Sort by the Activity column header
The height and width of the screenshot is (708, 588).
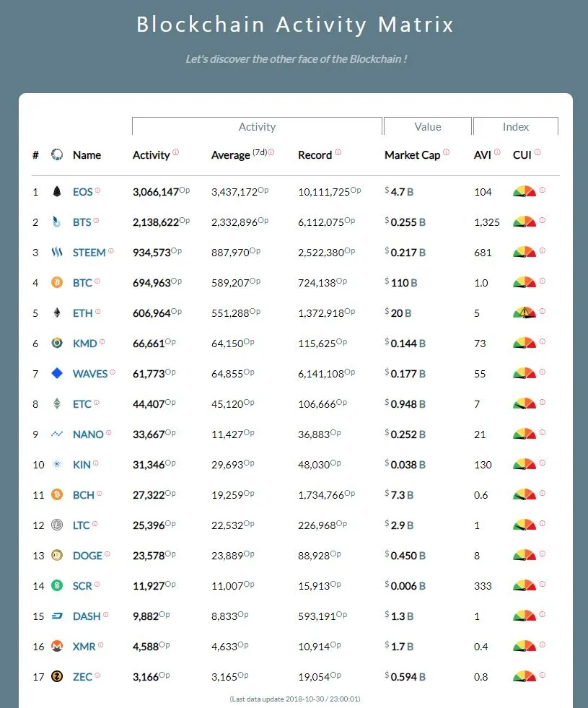(x=152, y=155)
